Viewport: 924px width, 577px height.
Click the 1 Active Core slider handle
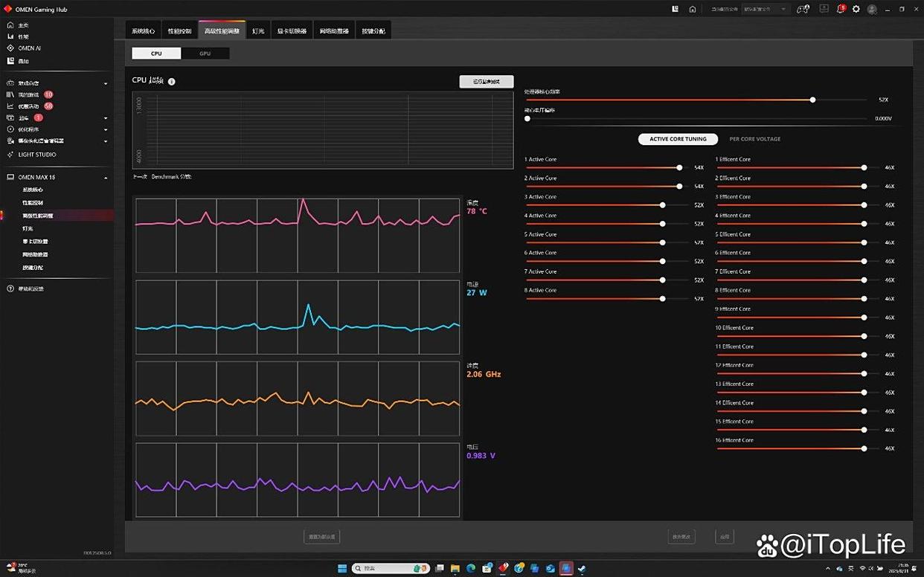(679, 168)
